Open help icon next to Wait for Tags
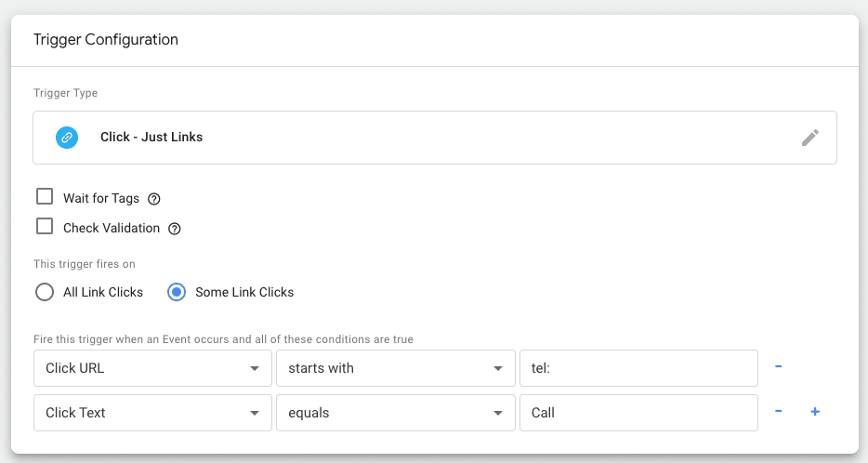The height and width of the screenshot is (463, 868). pyautogui.click(x=155, y=199)
